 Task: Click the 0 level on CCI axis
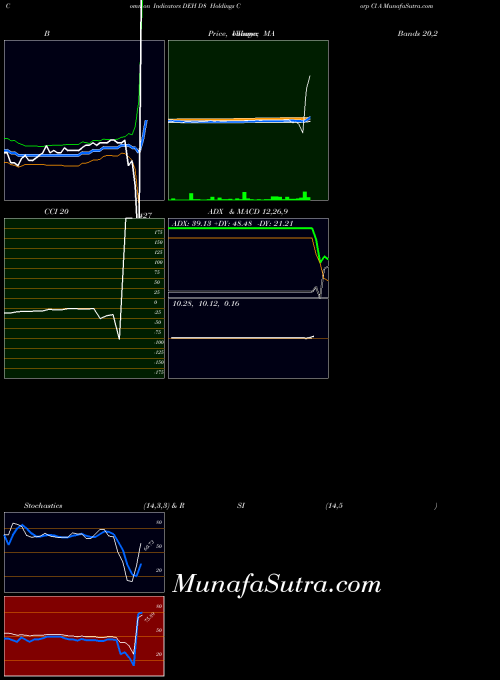point(156,302)
